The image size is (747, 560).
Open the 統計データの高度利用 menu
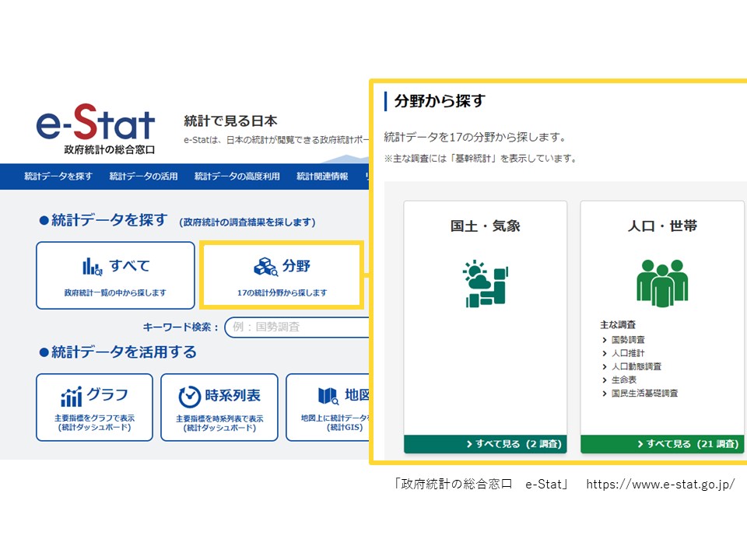point(237,177)
